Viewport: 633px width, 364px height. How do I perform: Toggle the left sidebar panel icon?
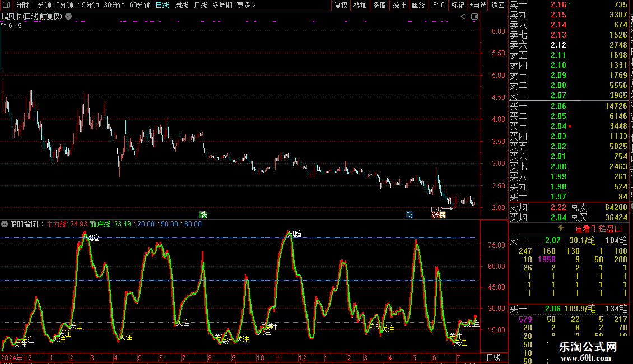[x=6, y=5]
